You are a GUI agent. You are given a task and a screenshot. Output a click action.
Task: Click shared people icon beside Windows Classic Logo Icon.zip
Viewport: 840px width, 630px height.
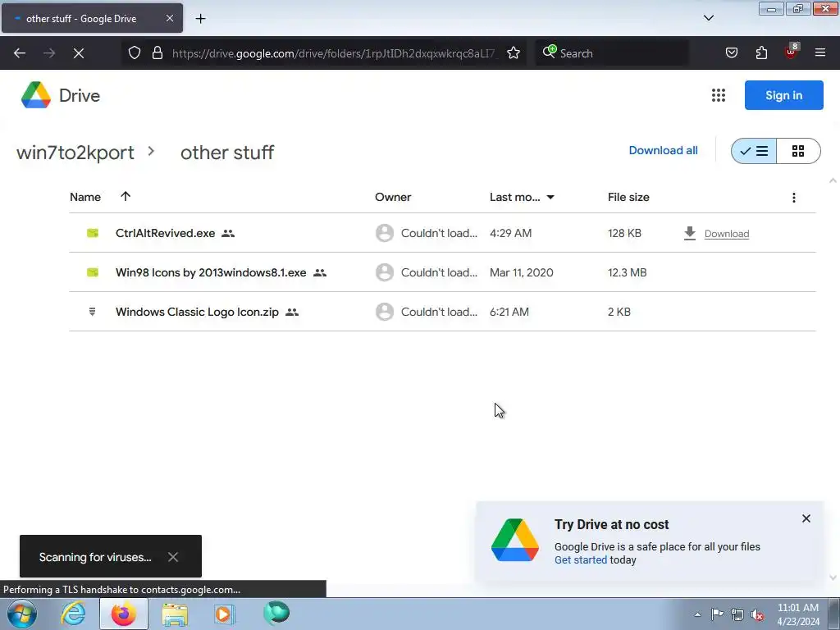(292, 312)
